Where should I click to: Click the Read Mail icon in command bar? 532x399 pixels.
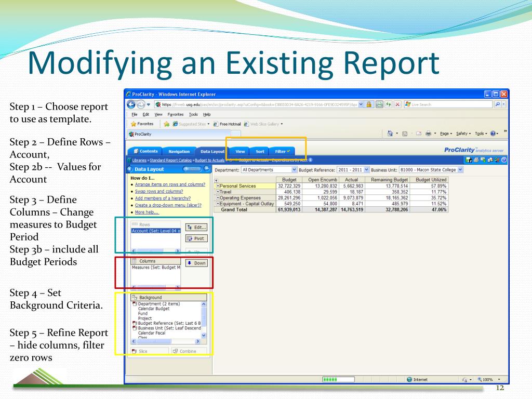pyautogui.click(x=419, y=134)
